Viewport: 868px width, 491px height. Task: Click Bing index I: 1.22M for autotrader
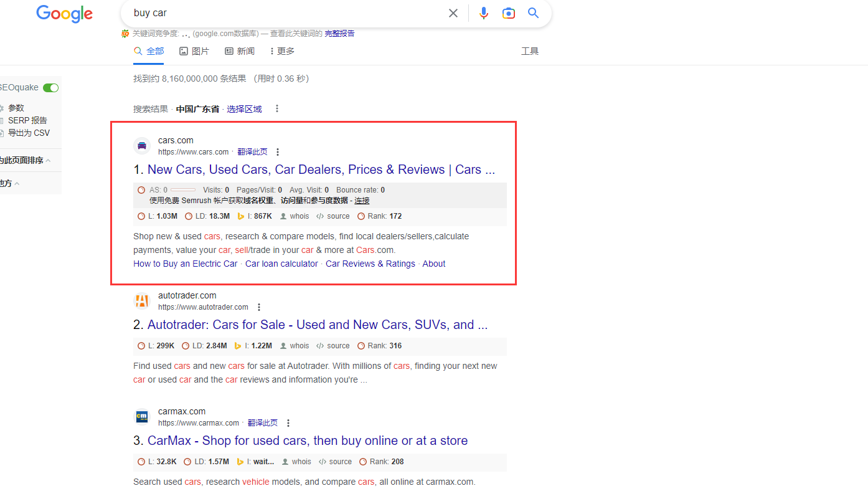pyautogui.click(x=253, y=346)
